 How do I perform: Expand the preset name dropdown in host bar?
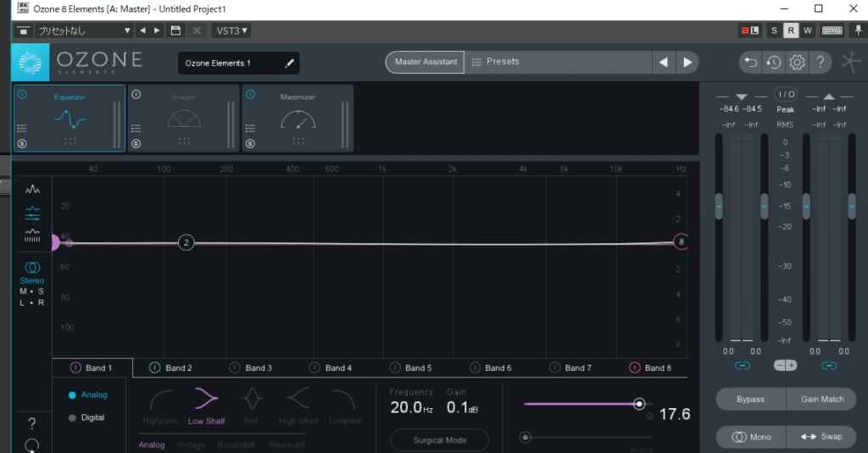[128, 30]
